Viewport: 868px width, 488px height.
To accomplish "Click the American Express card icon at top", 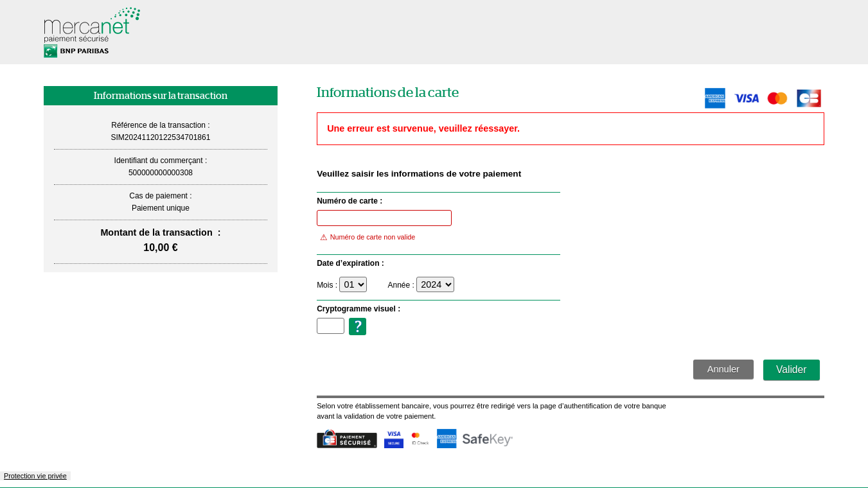I will tap(714, 98).
